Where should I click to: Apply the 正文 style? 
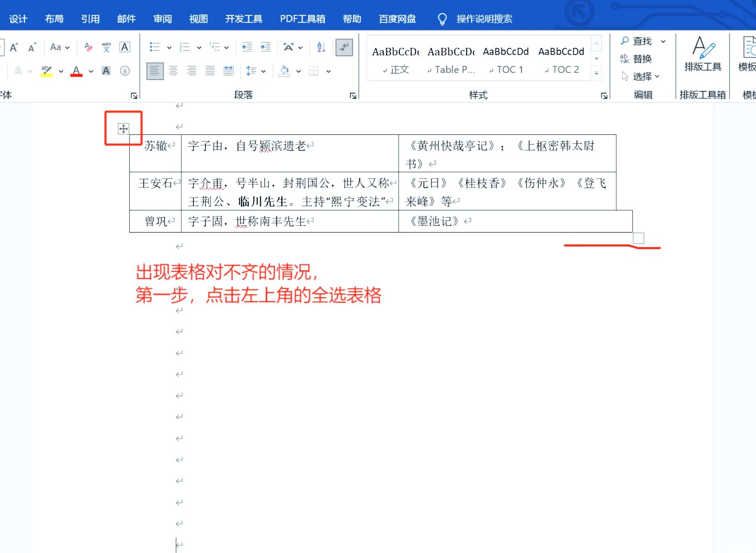point(396,59)
